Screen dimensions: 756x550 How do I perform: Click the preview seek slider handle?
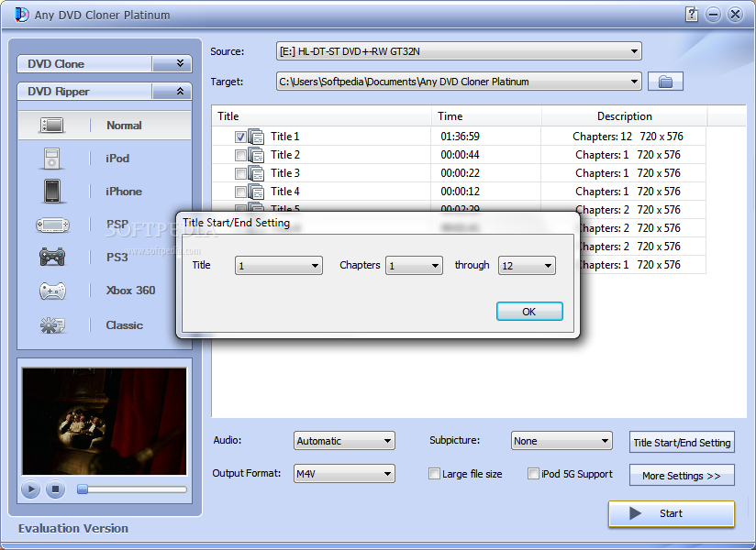83,489
